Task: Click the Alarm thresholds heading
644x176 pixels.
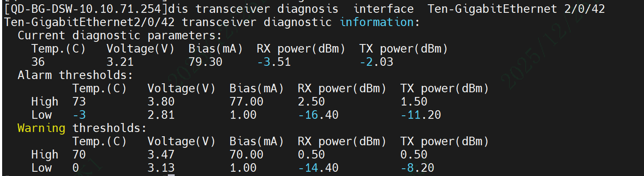Action: pyautogui.click(x=76, y=75)
